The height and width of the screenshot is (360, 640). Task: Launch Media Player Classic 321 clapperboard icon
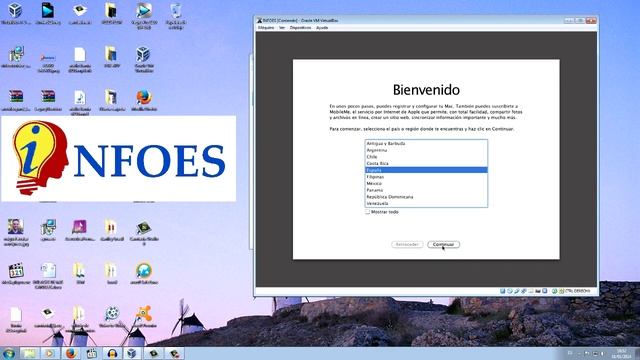click(x=16, y=270)
